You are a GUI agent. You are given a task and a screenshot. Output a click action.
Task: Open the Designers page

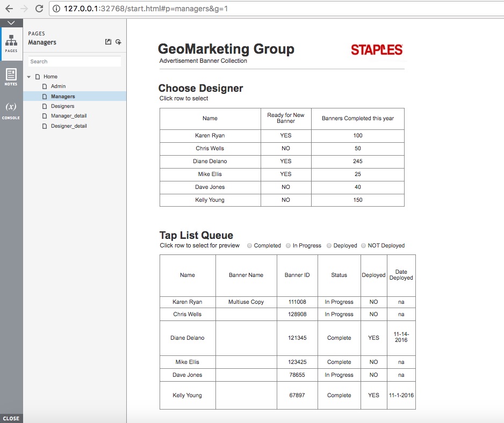pyautogui.click(x=62, y=106)
